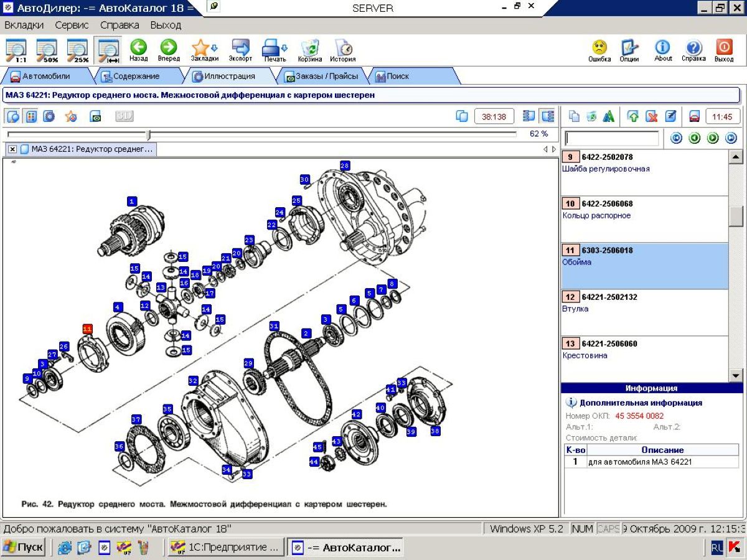747x560 pixels.
Task: Click the green eye illustration icon
Action: 95,116
